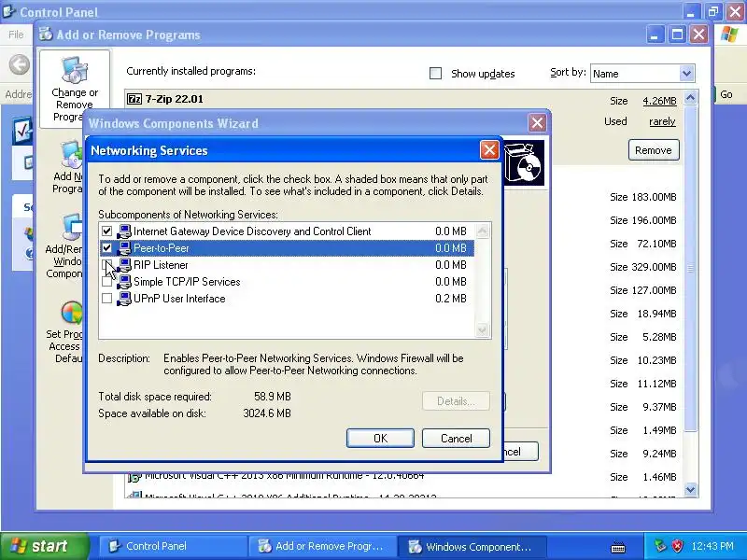Switch to Control Panel taskbar button
The image size is (747, 560).
click(x=172, y=546)
